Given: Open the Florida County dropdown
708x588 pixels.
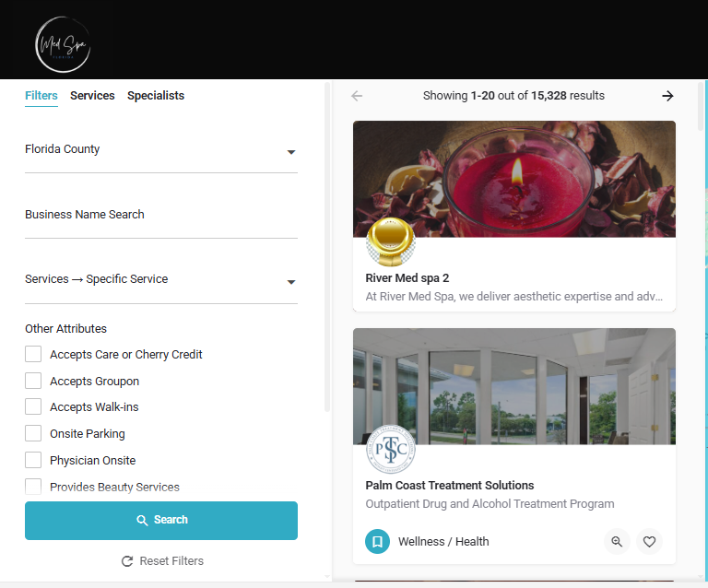Looking at the screenshot, I should (x=161, y=152).
